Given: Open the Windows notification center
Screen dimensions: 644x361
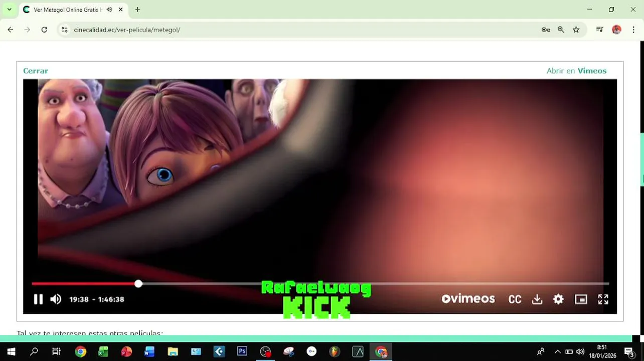Looking at the screenshot, I should point(629,351).
